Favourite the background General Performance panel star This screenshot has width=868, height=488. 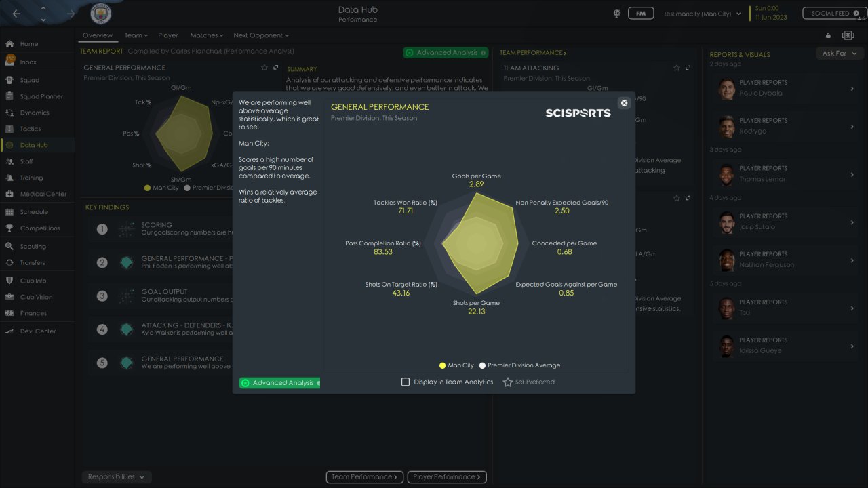point(264,68)
